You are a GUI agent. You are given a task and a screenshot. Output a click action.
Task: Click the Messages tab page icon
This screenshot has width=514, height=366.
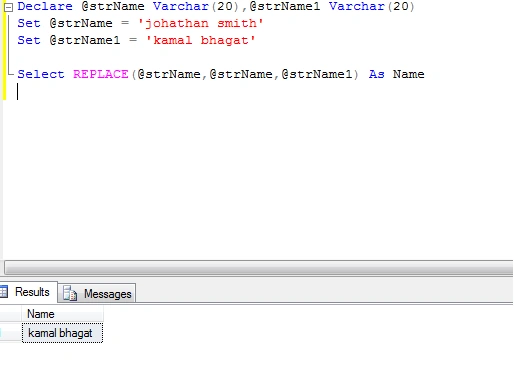coord(70,293)
